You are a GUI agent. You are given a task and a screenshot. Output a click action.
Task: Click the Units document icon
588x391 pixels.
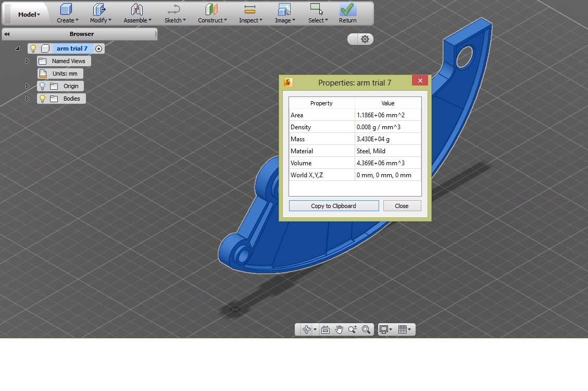[x=43, y=74]
